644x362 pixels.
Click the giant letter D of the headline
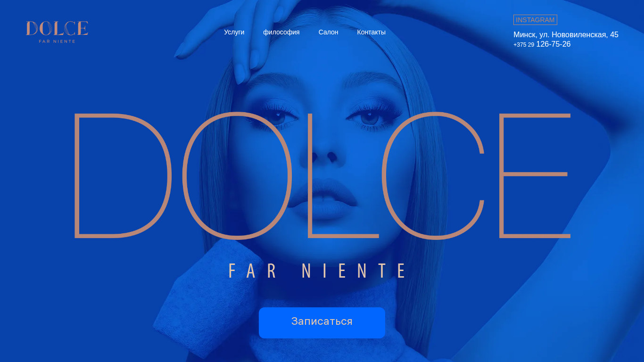pyautogui.click(x=123, y=175)
